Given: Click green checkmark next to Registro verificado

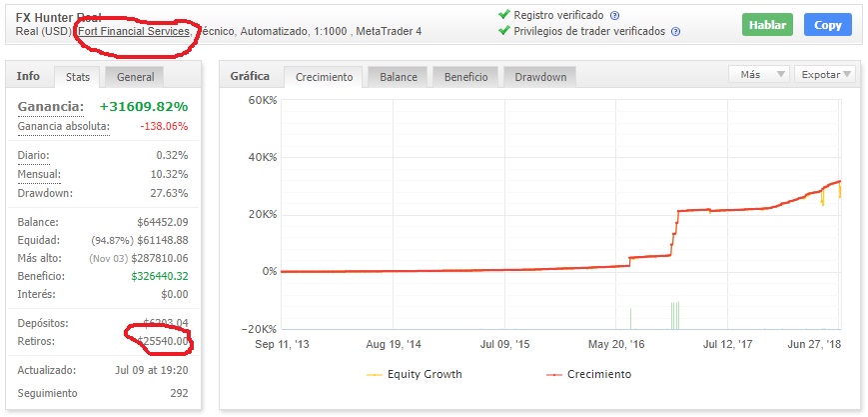Looking at the screenshot, I should (504, 15).
